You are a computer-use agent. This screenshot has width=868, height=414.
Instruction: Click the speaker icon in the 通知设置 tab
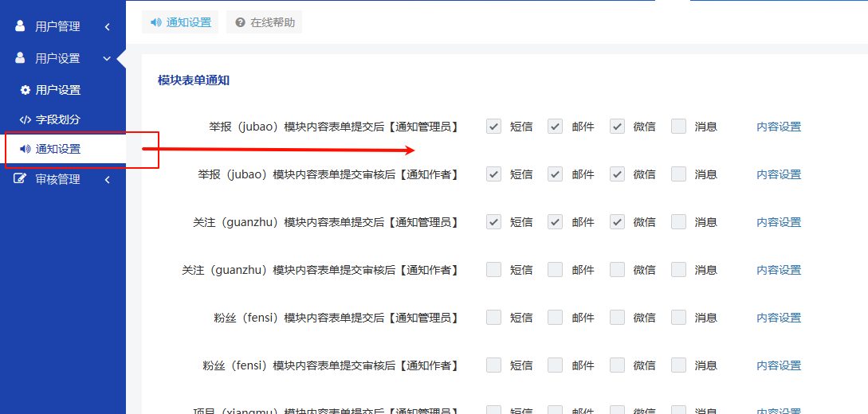pyautogui.click(x=156, y=22)
